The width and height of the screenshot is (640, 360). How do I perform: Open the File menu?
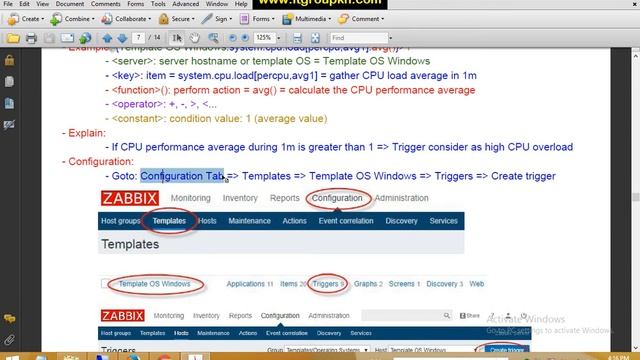[x=8, y=4]
